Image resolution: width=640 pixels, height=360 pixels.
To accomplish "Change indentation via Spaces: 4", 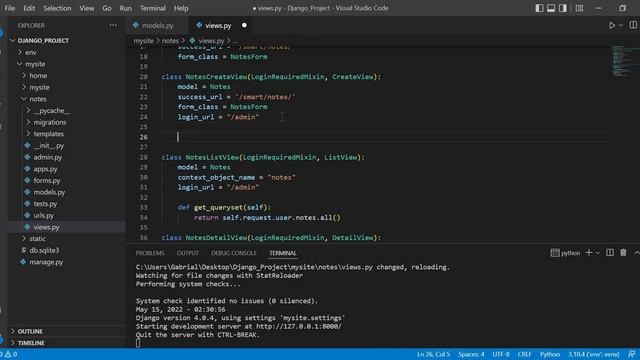I will tap(471, 354).
